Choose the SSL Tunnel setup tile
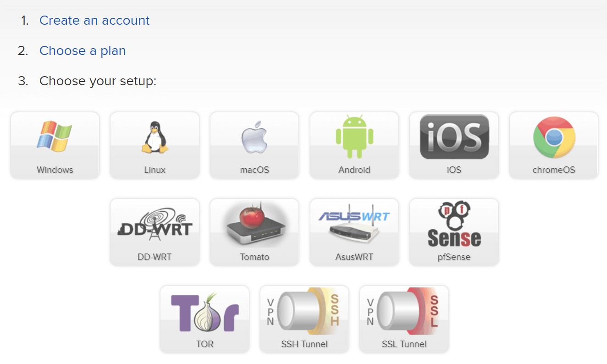This screenshot has width=607, height=364. pos(404,320)
